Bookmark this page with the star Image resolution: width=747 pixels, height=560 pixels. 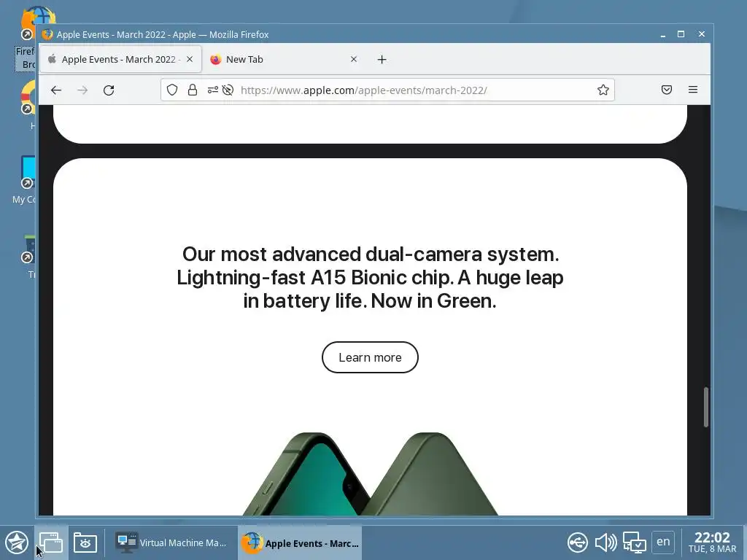tap(603, 90)
